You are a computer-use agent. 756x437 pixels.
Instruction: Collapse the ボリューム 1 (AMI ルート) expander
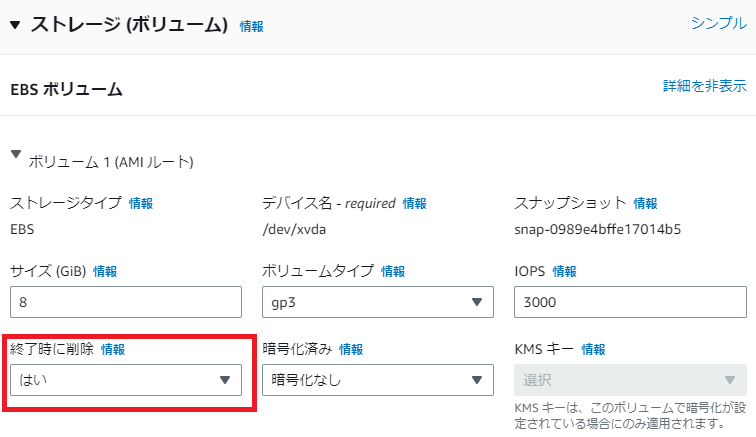point(16,154)
